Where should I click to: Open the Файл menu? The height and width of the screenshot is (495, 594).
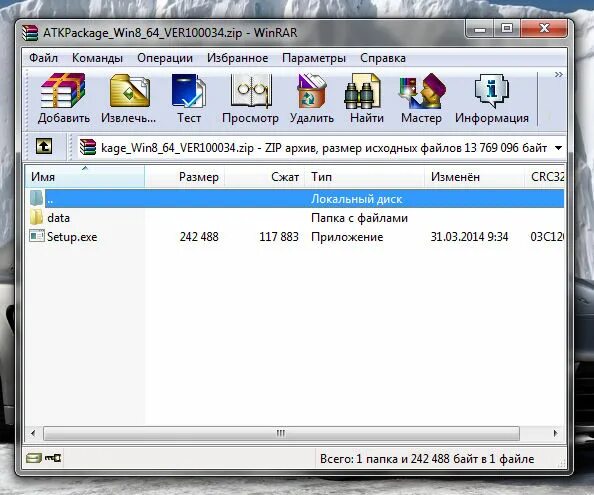[x=44, y=58]
